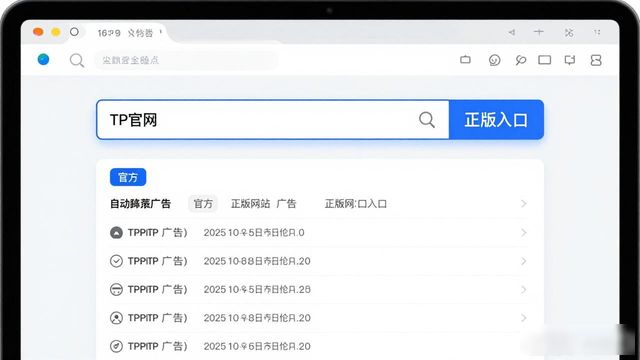The height and width of the screenshot is (360, 640).
Task: Click the wide rectangle window toolbar icon
Action: pos(544,60)
